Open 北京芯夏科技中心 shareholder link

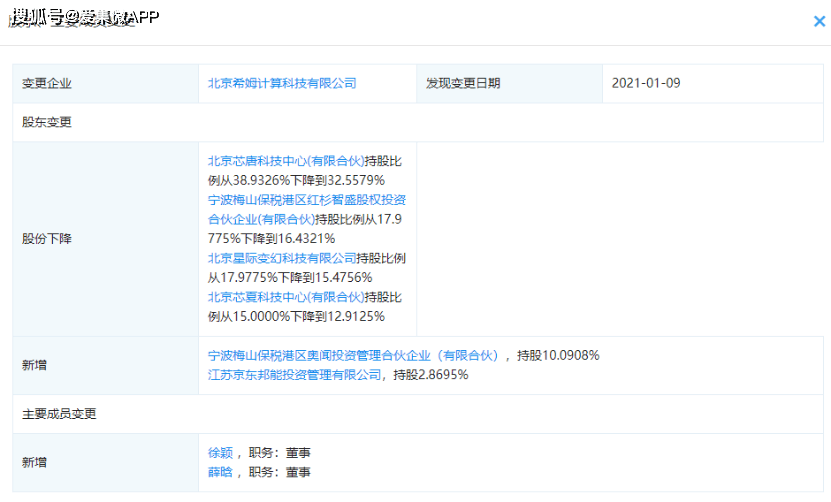[283, 297]
